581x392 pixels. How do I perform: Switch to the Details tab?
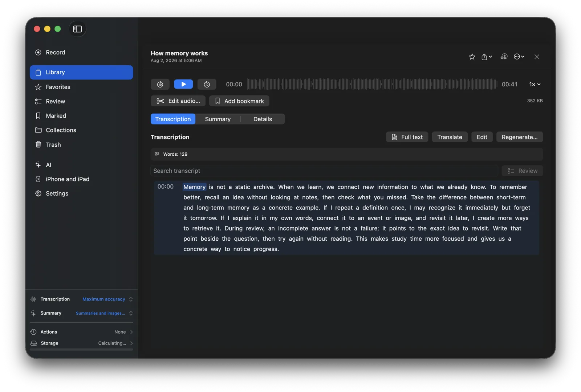(x=263, y=119)
